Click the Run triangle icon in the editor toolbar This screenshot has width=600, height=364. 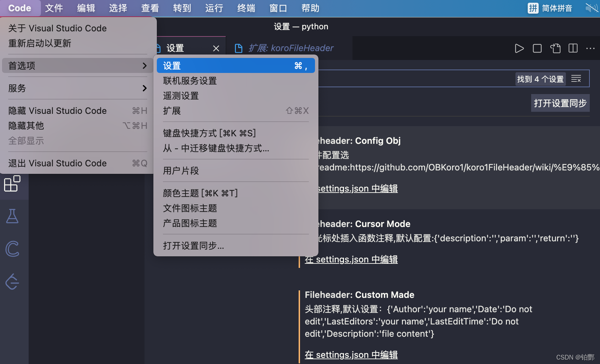click(x=519, y=48)
